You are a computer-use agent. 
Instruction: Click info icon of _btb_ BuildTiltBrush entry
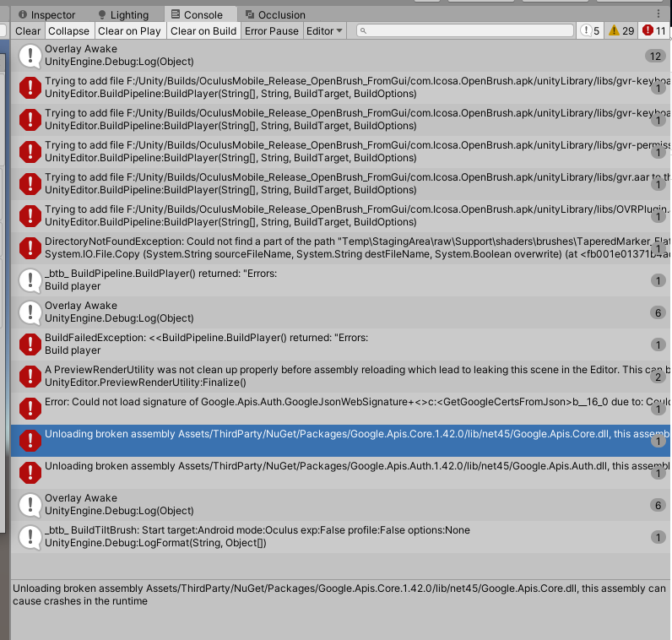[x=30, y=537]
